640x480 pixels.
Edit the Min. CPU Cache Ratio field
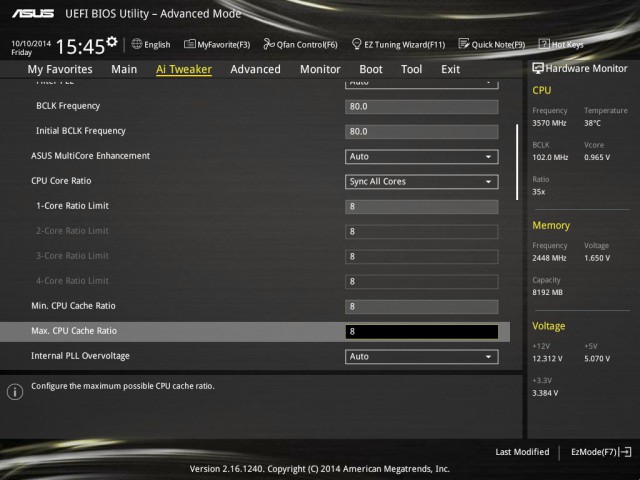point(422,307)
